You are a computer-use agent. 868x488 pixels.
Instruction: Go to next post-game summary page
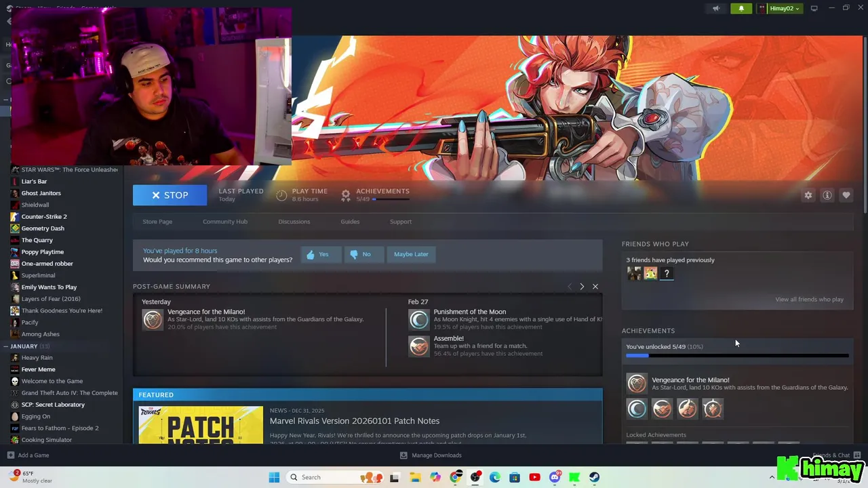coord(582,287)
